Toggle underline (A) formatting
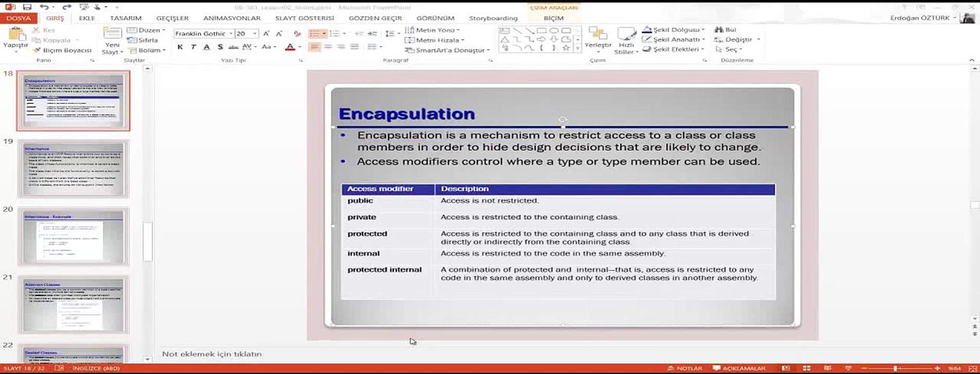The width and height of the screenshot is (980, 374). [207, 47]
